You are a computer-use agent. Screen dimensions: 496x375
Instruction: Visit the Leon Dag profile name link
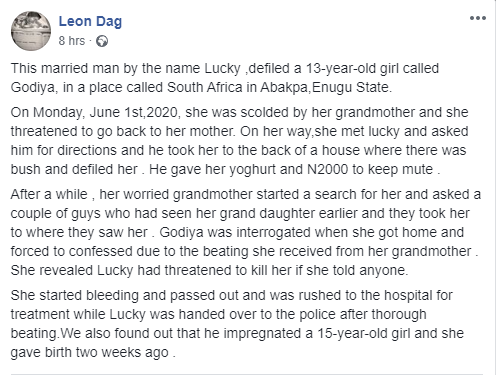[x=90, y=21]
